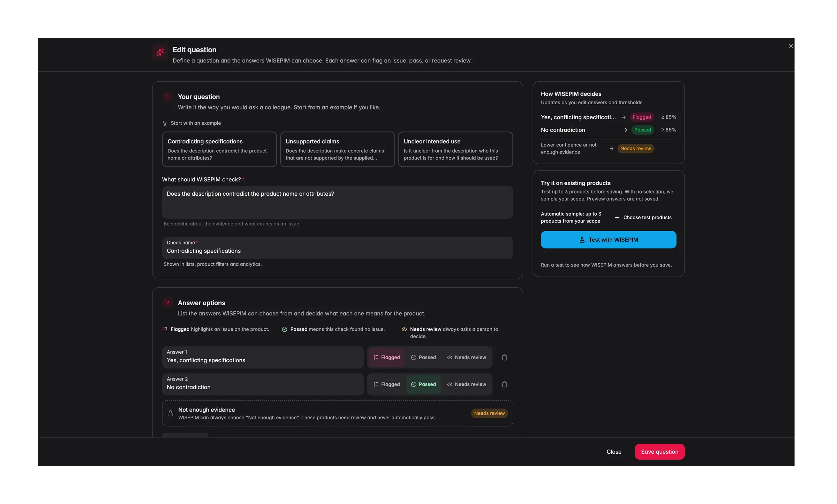Click the lightbulb icon next to Start with an example
The image size is (837, 504).
pyautogui.click(x=165, y=123)
